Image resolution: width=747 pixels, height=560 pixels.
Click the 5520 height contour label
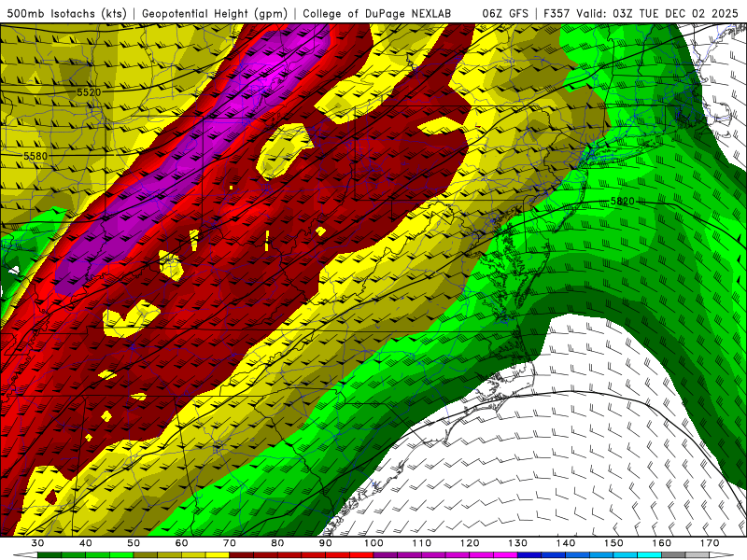coord(89,91)
